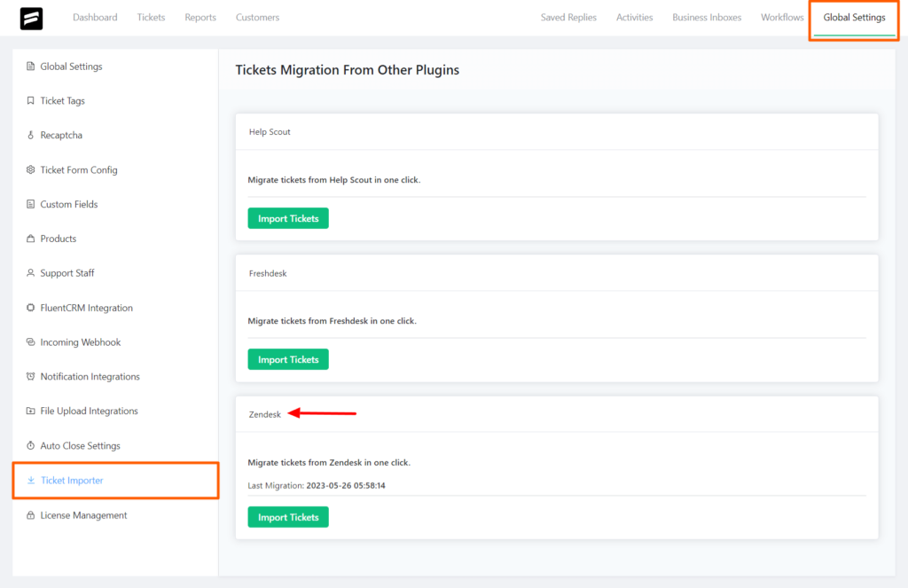Select the Ticket Tags bookmark icon
Viewport: 908px width, 588px height.
click(x=29, y=100)
